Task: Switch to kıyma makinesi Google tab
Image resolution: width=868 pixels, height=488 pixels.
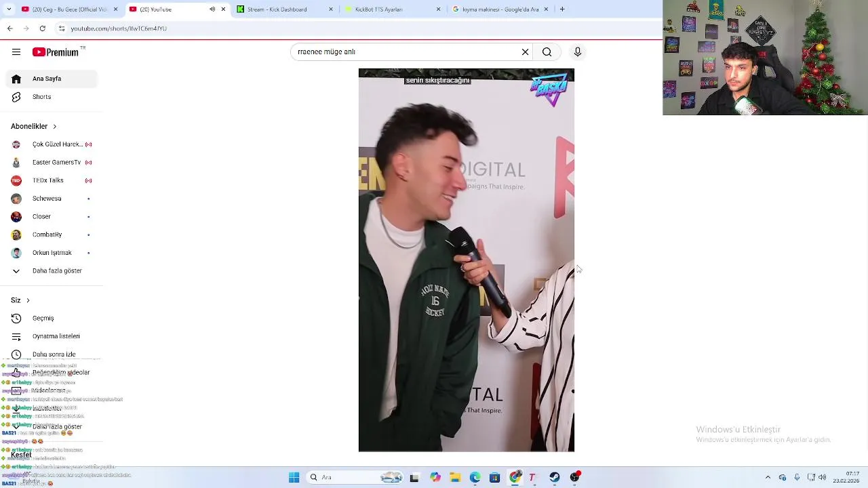Action: 500,9
